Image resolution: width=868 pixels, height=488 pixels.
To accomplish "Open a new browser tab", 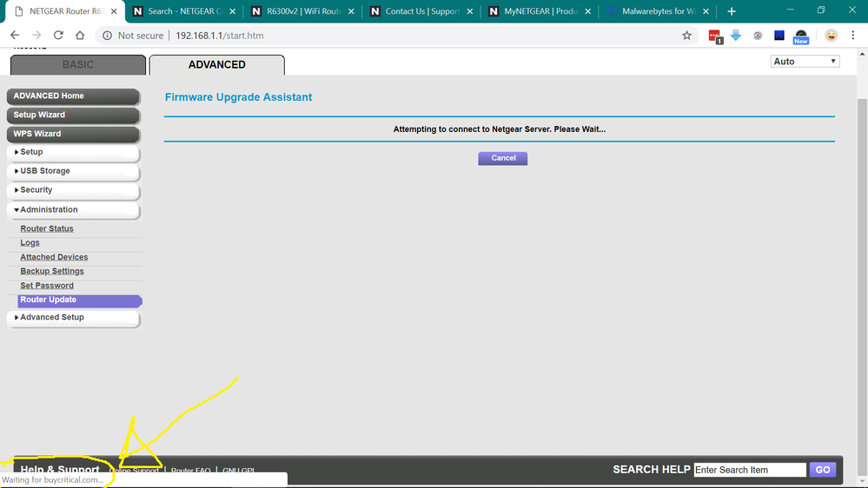I will coord(732,11).
